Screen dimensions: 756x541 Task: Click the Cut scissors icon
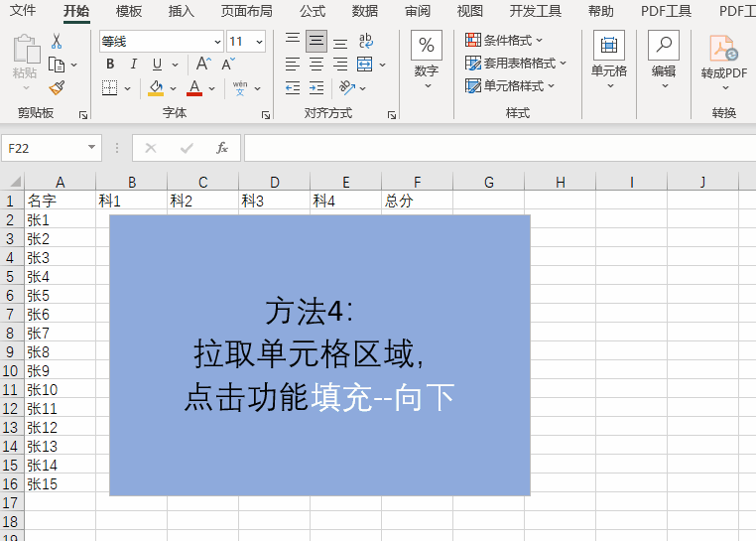coord(57,42)
